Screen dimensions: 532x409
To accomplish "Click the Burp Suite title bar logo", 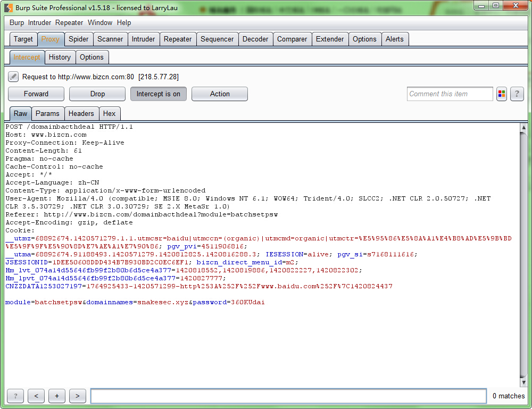I will 9,7.
